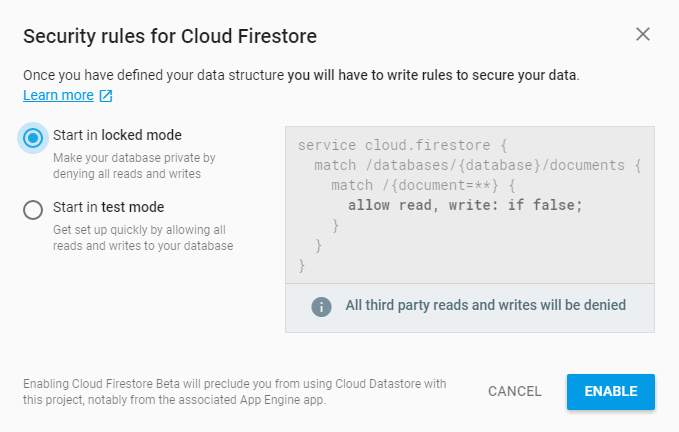Click the locked mode description text
Screen dimensions: 679x432
[134, 166]
